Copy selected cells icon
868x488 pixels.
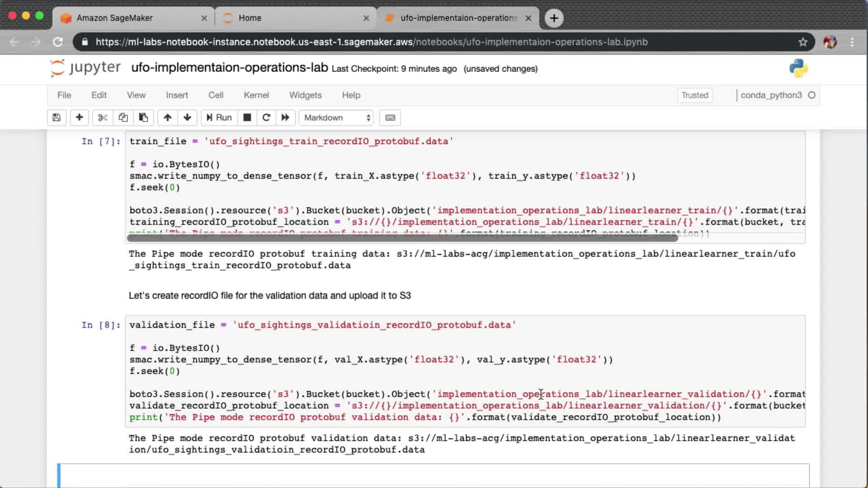[123, 117]
